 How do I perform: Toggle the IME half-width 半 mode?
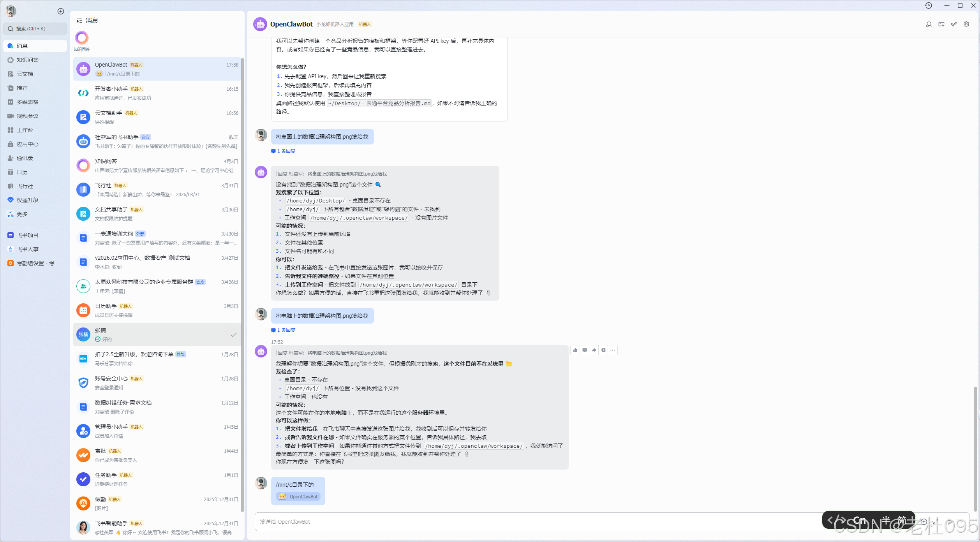[886, 520]
